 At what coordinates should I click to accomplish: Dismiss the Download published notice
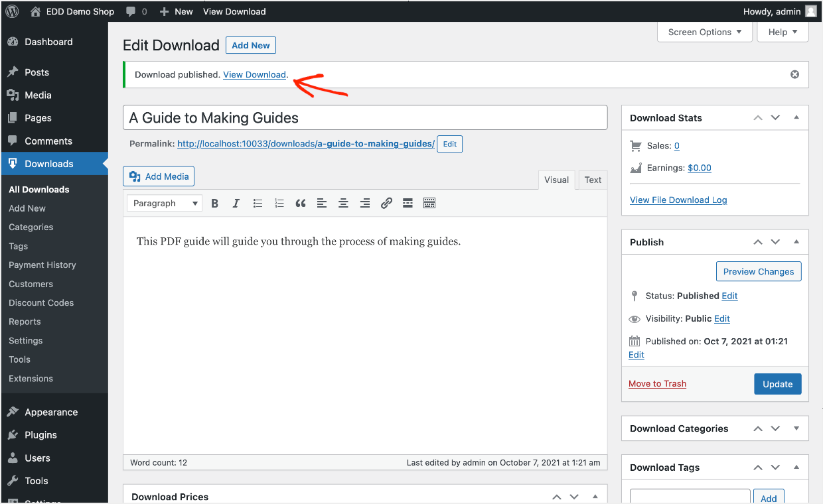coord(794,74)
